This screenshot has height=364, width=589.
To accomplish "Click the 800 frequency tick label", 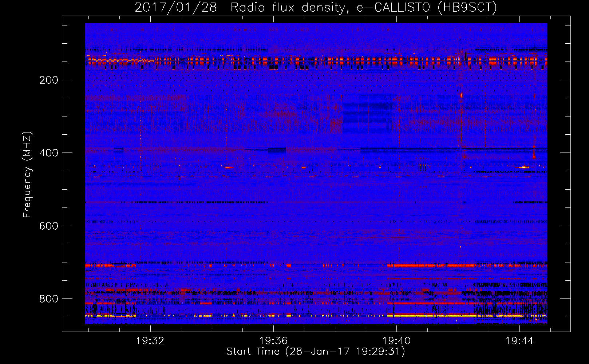I will pyautogui.click(x=49, y=299).
